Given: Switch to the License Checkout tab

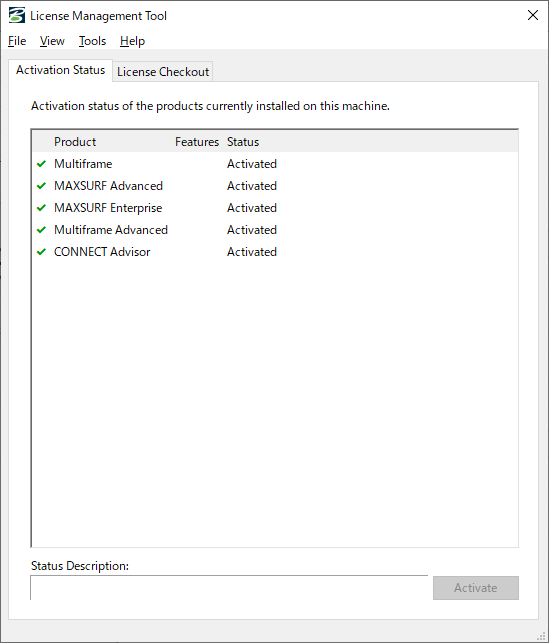Looking at the screenshot, I should [163, 72].
